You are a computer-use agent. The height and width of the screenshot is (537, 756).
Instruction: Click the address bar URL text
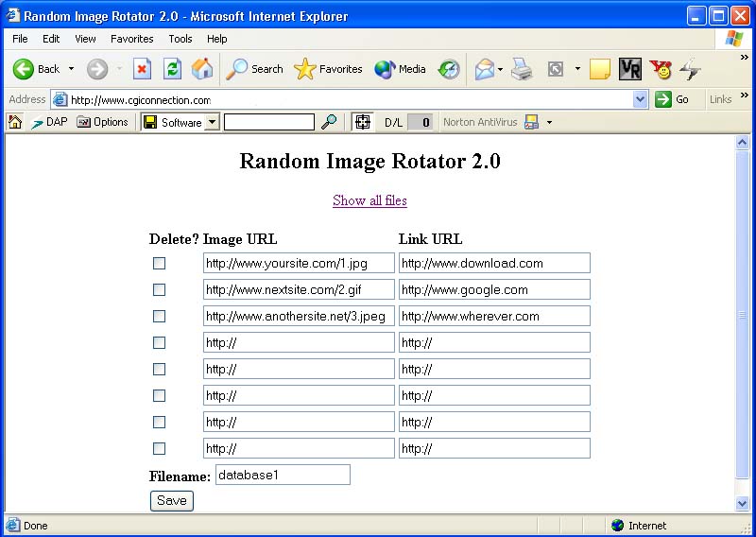pyautogui.click(x=141, y=100)
